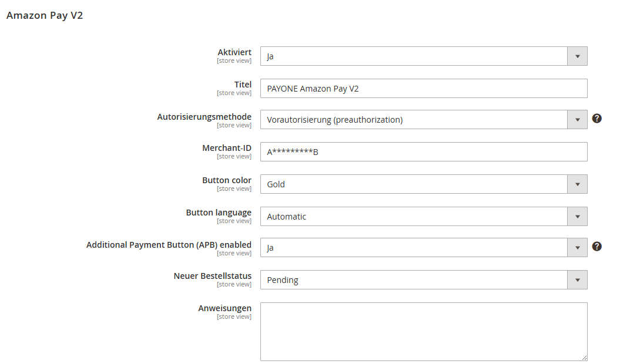Click inside the Anweisungen text area
Screen dimensions: 630x364
coord(423,331)
